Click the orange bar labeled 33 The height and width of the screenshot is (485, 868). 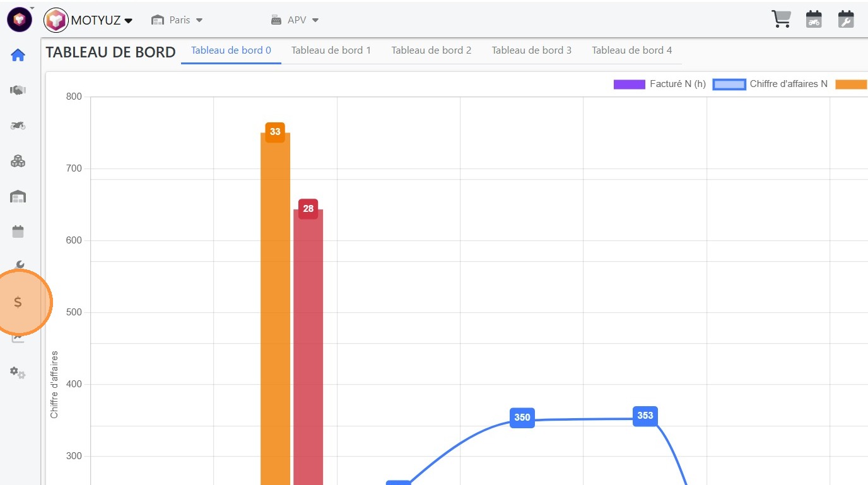point(275,308)
